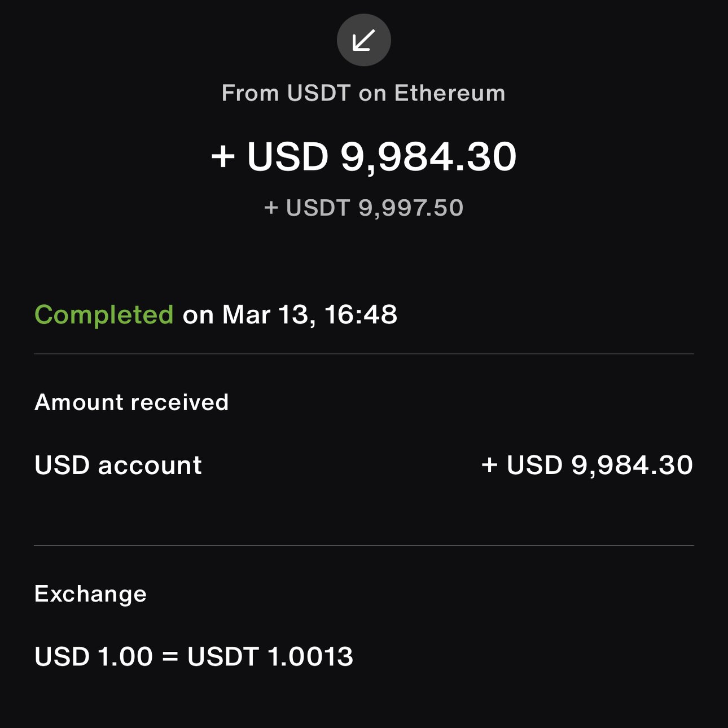The image size is (728, 728).
Task: Open the Completed status indicator
Action: click(x=105, y=315)
